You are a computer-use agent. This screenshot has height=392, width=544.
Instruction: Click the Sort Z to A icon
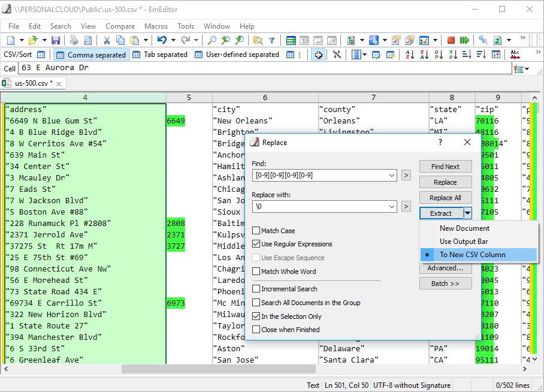tap(424, 55)
